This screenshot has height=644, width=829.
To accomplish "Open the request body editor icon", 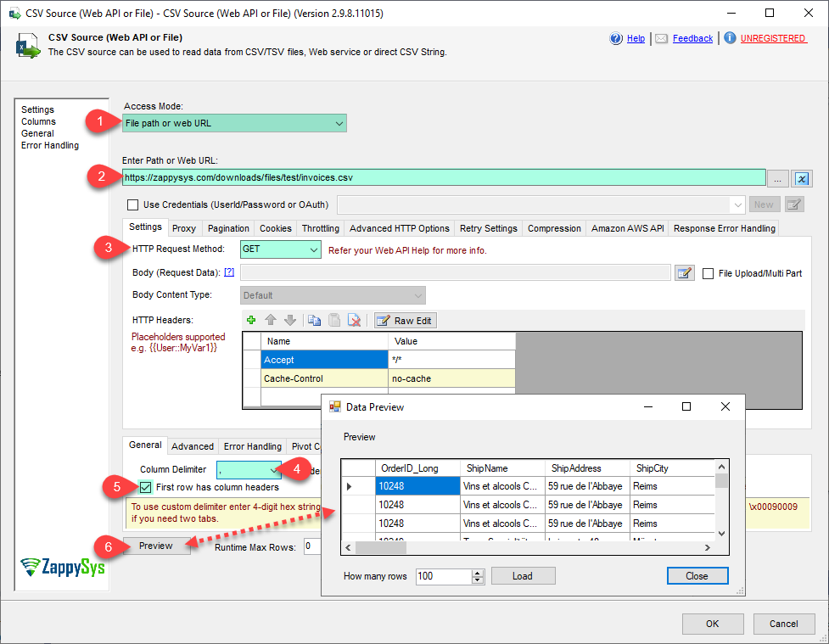I will click(684, 273).
